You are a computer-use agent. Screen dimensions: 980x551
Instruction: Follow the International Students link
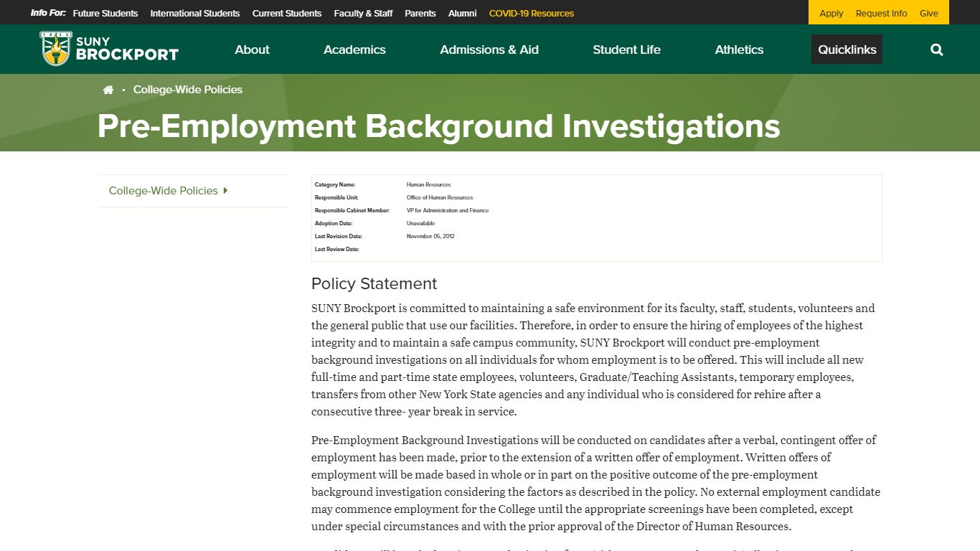pos(195,13)
